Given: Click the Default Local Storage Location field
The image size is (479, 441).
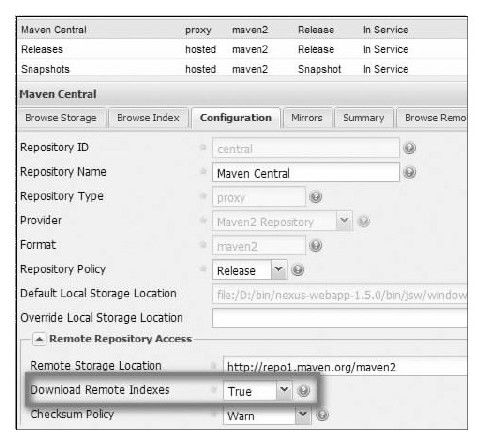Looking at the screenshot, I should click(339, 294).
